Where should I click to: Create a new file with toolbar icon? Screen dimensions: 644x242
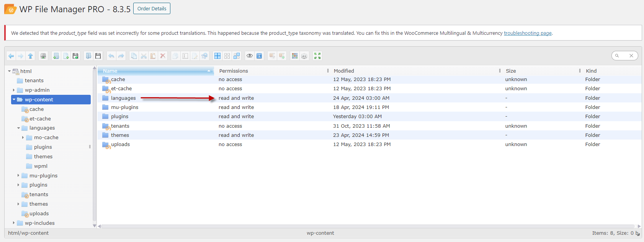(x=66, y=56)
